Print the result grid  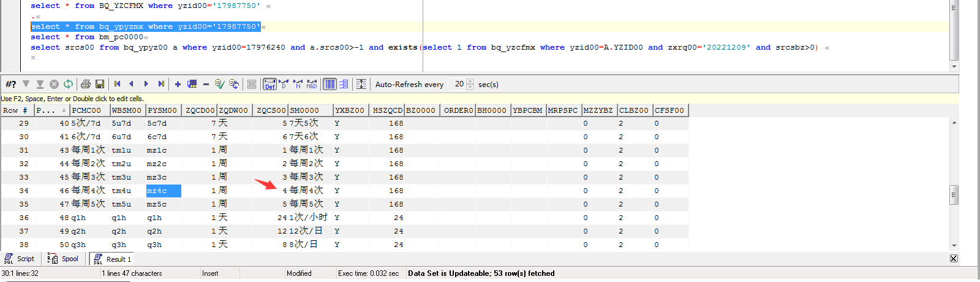tap(86, 84)
